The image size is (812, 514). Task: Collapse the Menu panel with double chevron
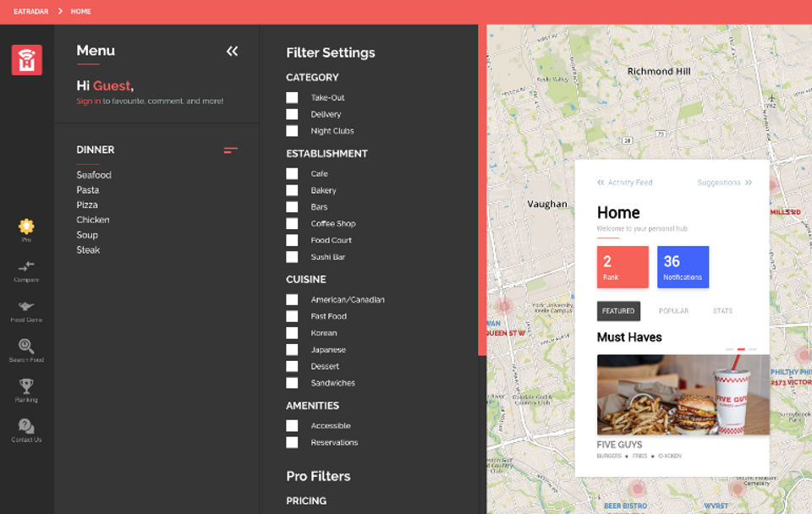click(x=232, y=52)
